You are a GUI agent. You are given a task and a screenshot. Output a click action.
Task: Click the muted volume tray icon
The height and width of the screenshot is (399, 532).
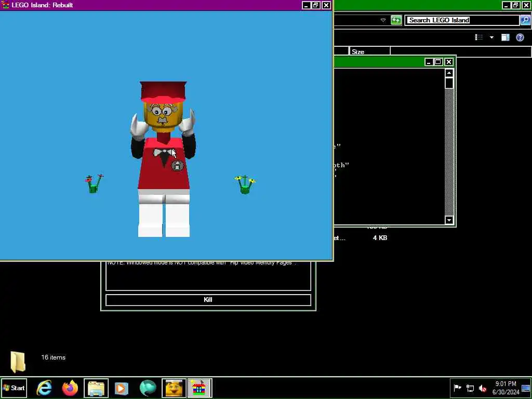pyautogui.click(x=483, y=388)
